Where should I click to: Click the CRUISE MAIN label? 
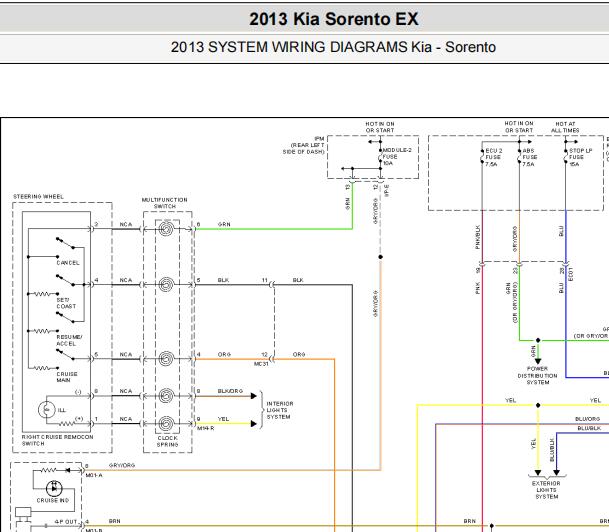[67, 377]
